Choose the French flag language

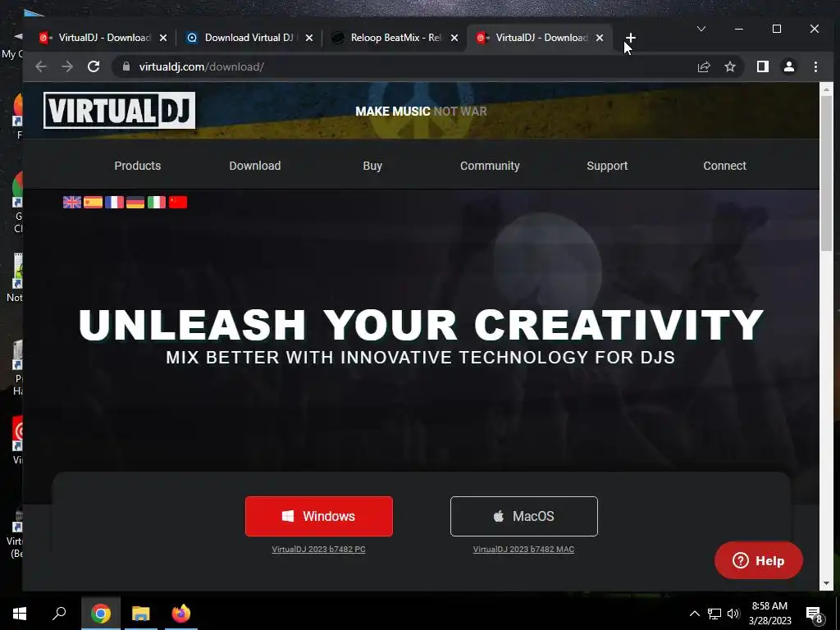pos(114,202)
